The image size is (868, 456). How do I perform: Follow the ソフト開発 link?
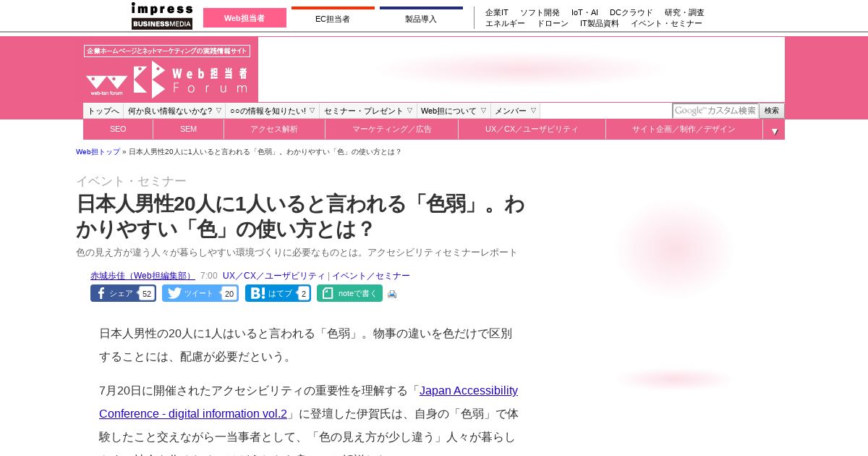coord(540,12)
